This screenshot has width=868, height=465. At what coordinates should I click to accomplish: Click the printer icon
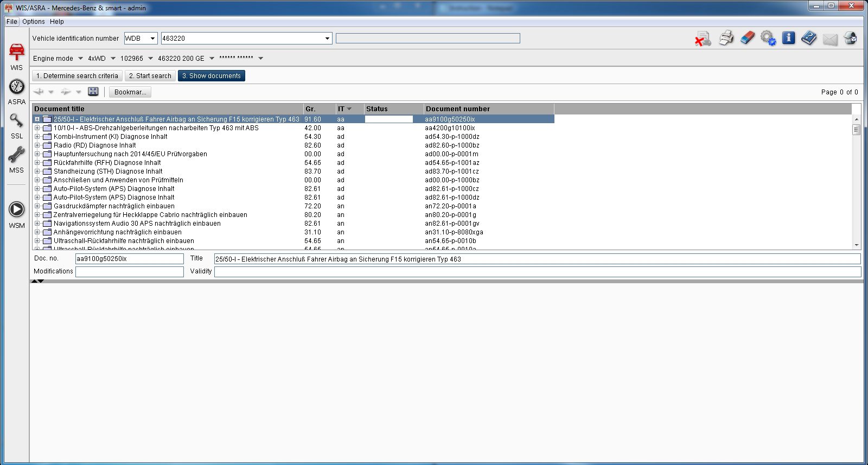click(726, 39)
